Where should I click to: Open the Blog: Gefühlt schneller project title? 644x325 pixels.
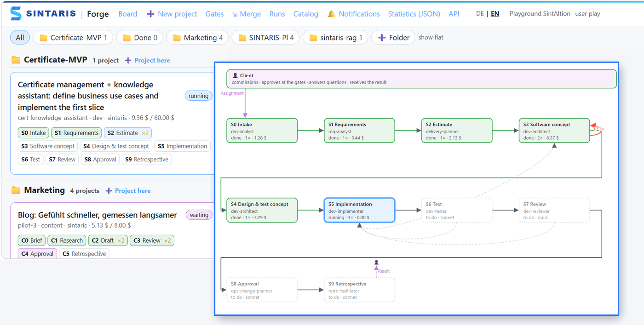pos(98,215)
